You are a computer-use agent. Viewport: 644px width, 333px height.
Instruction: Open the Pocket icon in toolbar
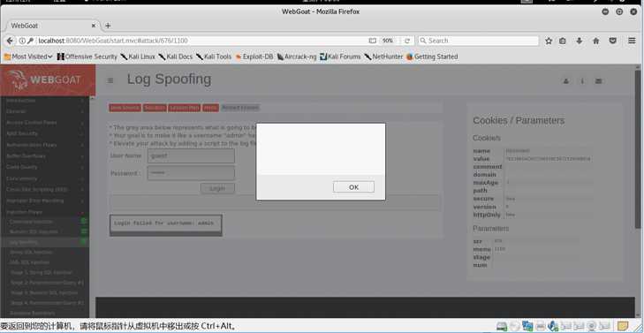click(612, 41)
